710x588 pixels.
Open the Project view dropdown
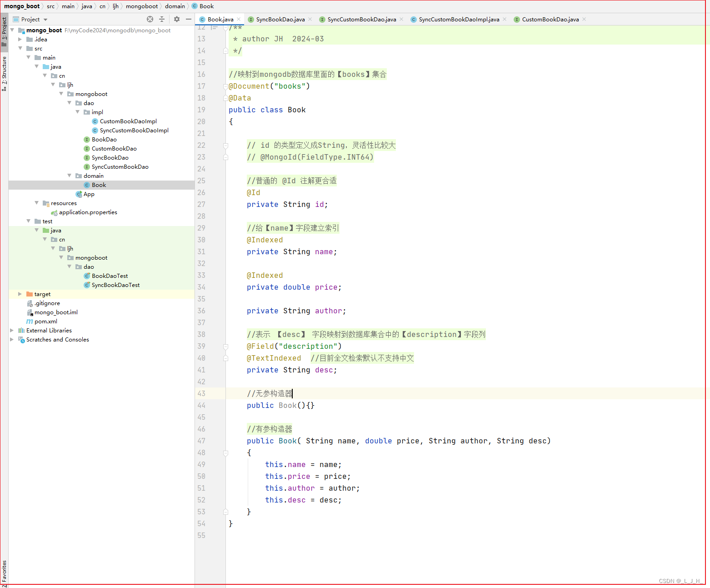[x=45, y=20]
